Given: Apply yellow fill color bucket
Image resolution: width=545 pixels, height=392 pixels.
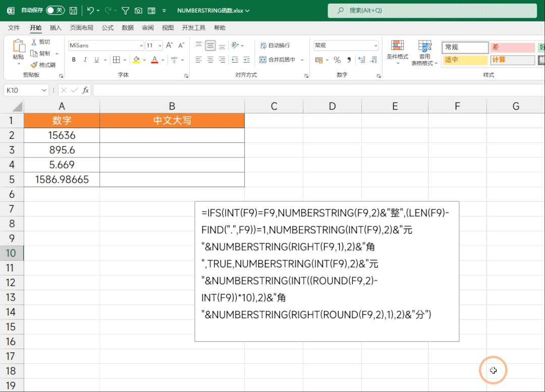Looking at the screenshot, I should point(136,60).
